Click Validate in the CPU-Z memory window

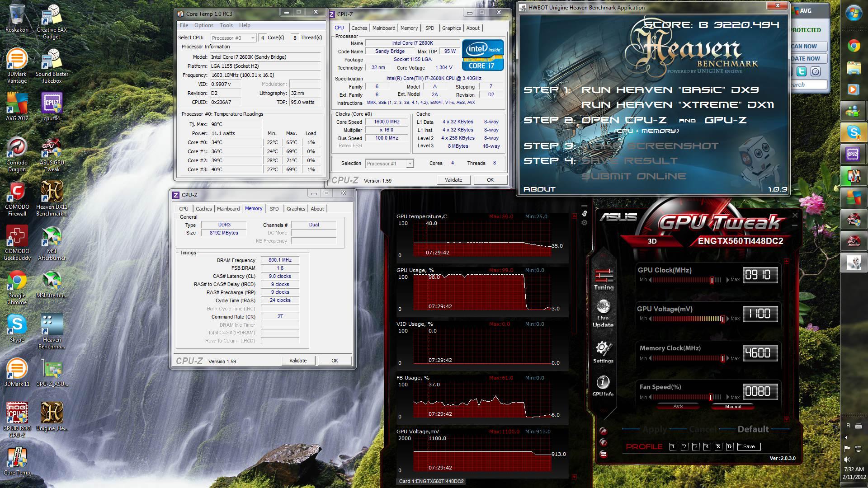[x=298, y=361]
